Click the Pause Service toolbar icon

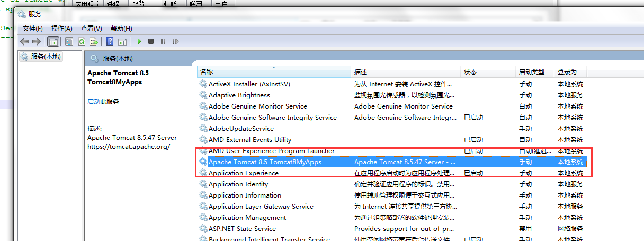[x=163, y=41]
